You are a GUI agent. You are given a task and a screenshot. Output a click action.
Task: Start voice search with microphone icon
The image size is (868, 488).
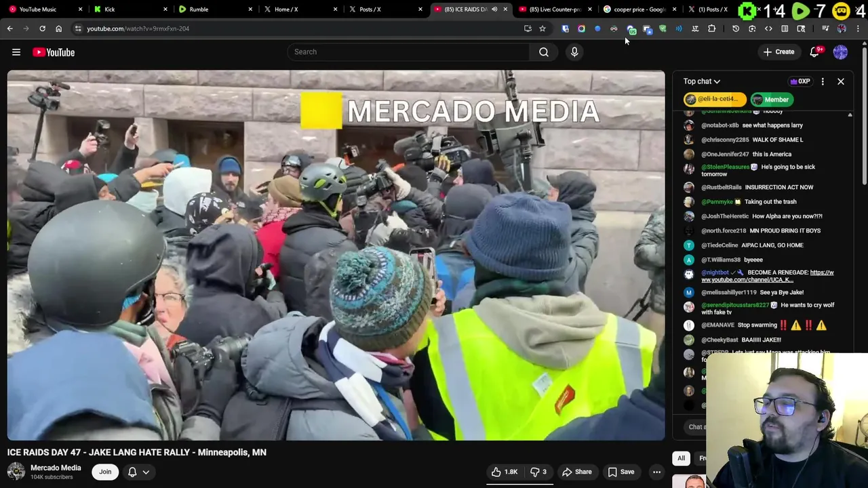pyautogui.click(x=574, y=52)
